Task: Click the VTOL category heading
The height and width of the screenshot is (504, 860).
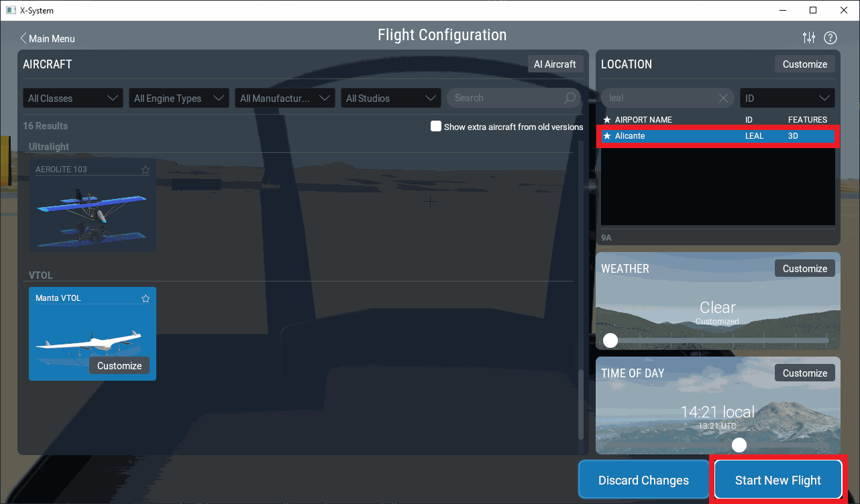Action: point(41,275)
